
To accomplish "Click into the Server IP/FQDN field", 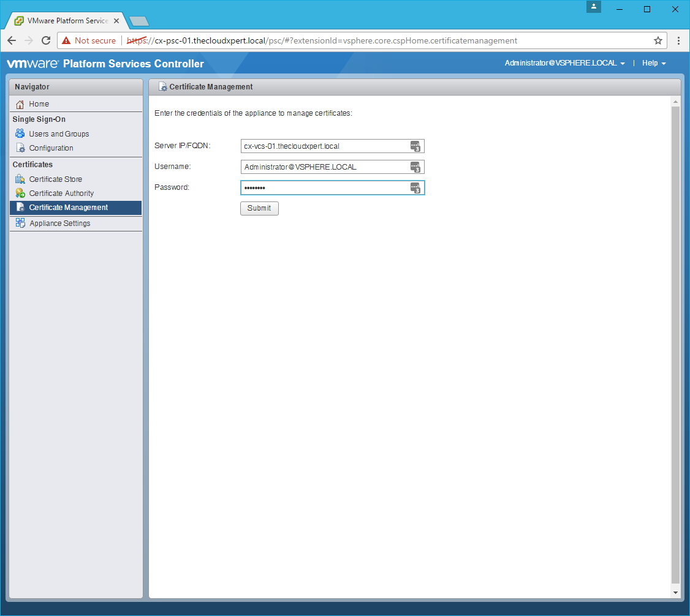I will point(325,146).
